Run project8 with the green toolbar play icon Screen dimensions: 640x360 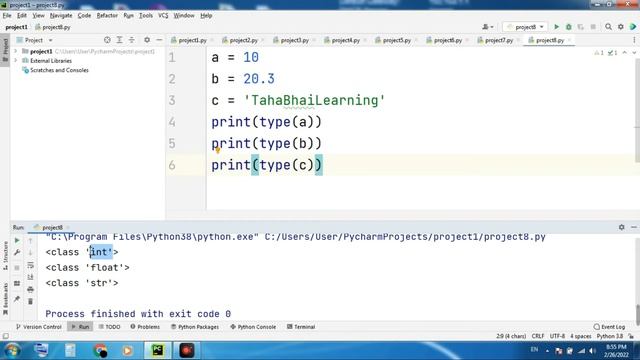click(556, 27)
